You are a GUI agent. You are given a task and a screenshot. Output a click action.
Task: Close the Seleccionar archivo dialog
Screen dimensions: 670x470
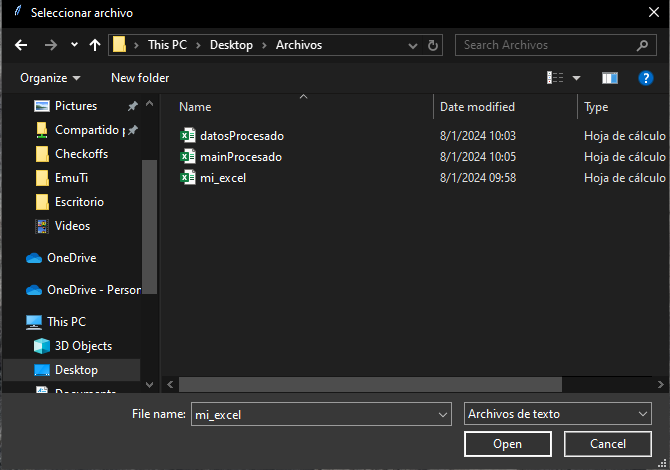[x=654, y=12]
